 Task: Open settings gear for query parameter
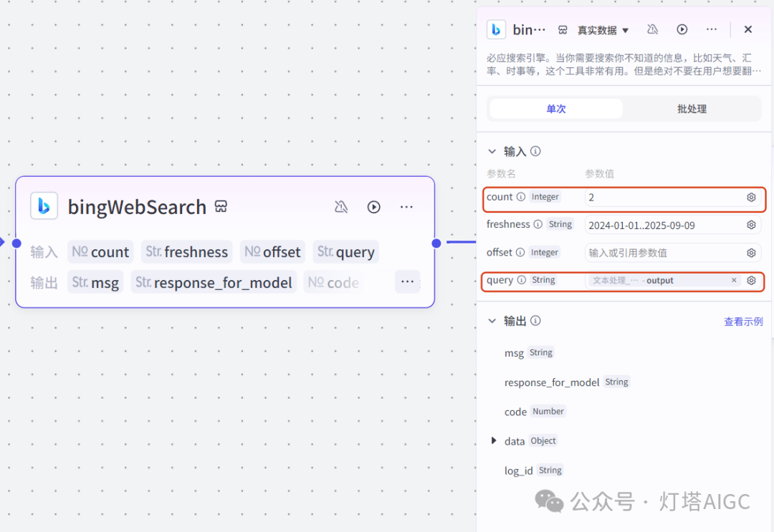tap(751, 281)
